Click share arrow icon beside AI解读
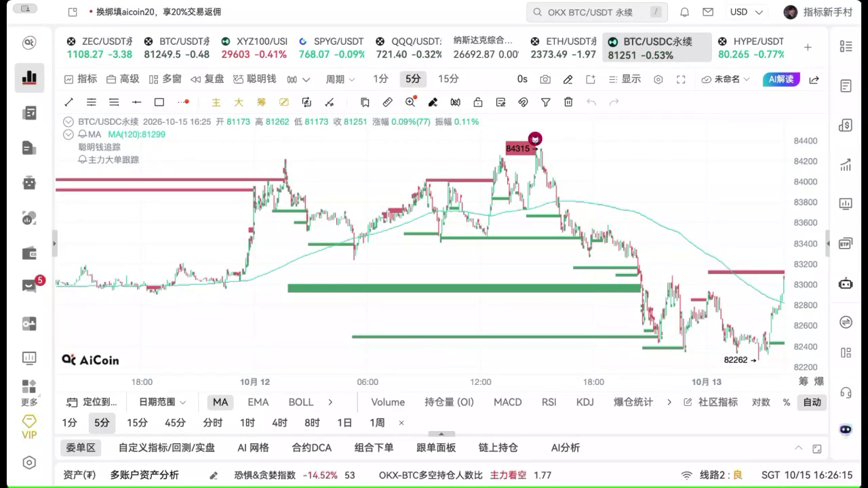 pyautogui.click(x=814, y=79)
